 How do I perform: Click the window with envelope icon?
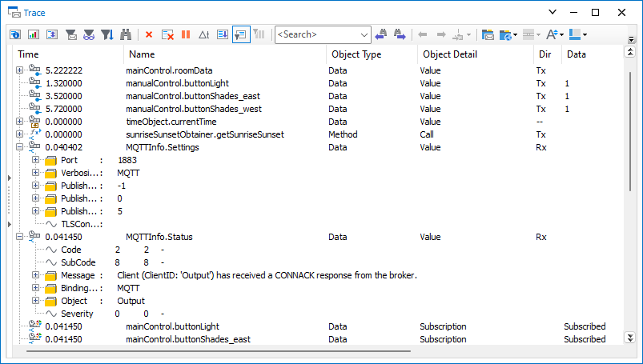tap(488, 35)
